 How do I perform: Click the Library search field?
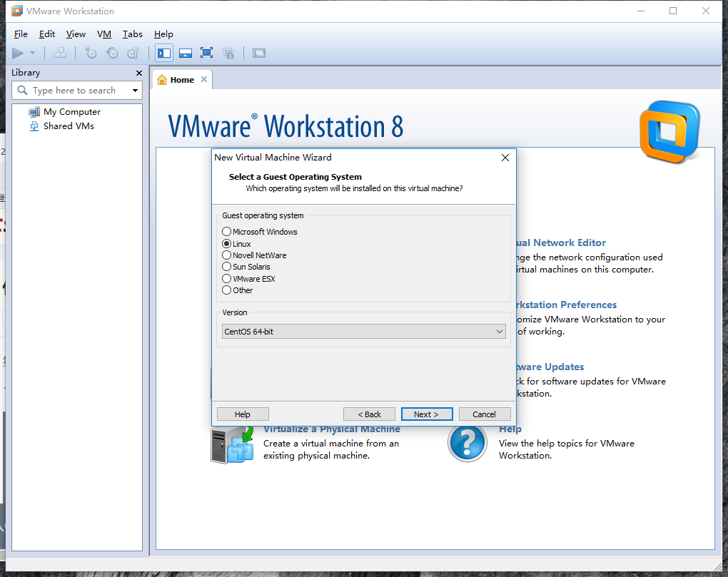77,91
